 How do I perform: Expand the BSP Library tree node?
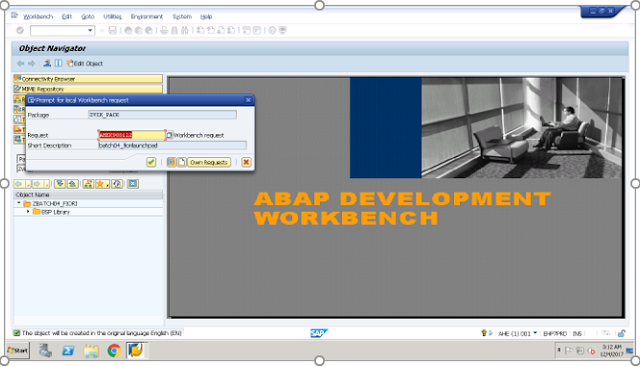pyautogui.click(x=28, y=212)
